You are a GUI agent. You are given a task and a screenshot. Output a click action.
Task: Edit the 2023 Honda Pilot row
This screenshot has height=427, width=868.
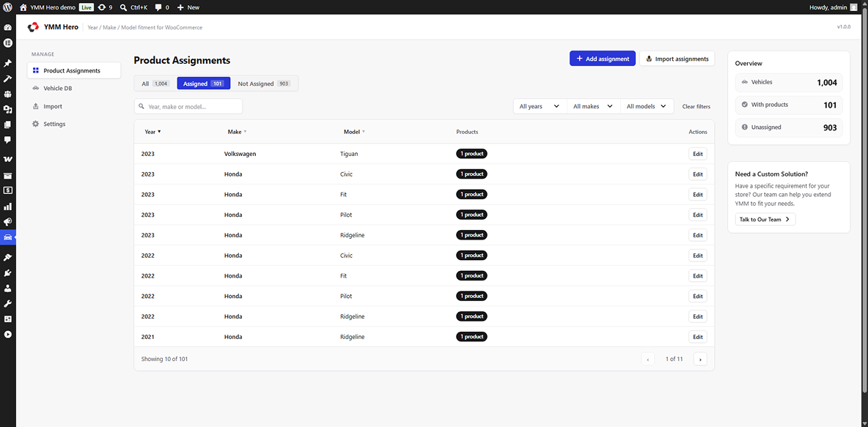pos(697,215)
